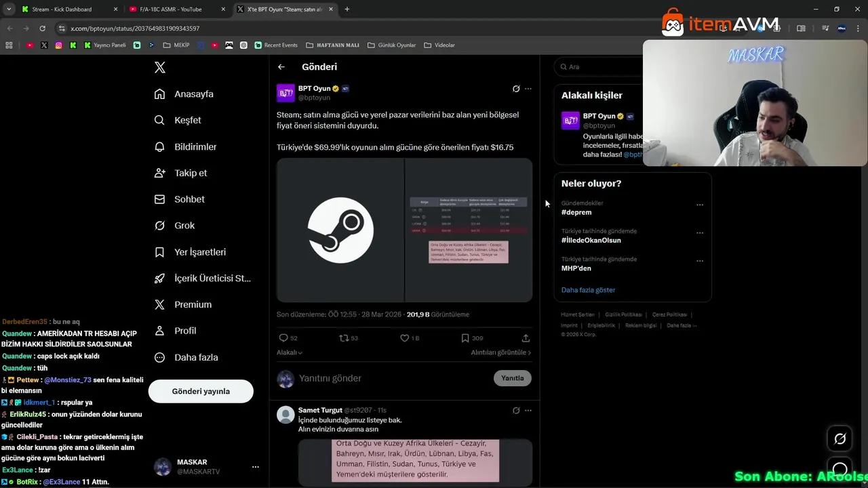Open Hizmet Şartları footer link
This screenshot has height=488, width=868.
(578, 314)
